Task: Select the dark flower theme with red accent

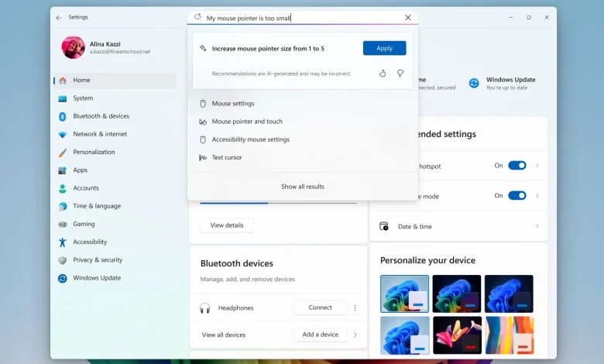Action: 457,335
